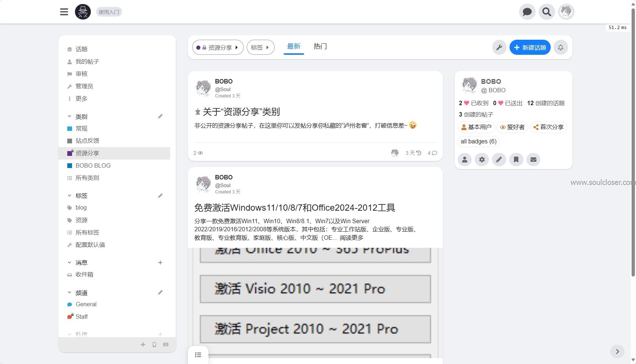Open the search magnifier icon
This screenshot has width=636, height=364.
coord(547,12)
